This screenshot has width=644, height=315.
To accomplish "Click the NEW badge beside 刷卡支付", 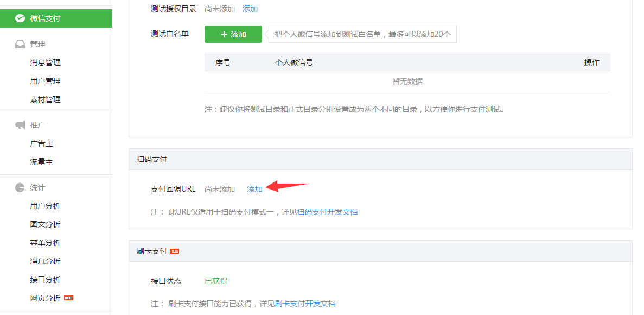I will [x=174, y=251].
